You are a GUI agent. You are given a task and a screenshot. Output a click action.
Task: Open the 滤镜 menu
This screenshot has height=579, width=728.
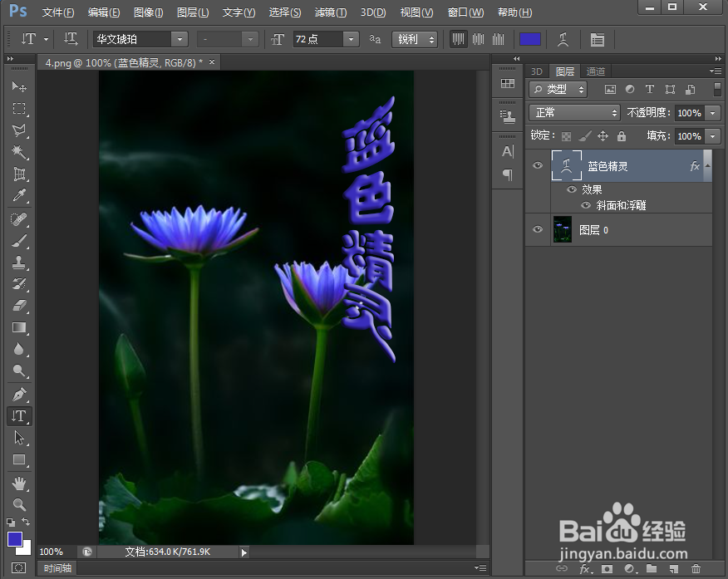330,12
